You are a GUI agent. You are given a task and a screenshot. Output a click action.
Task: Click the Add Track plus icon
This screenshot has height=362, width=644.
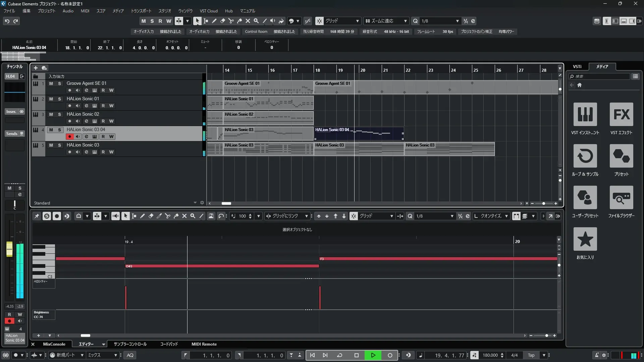(x=36, y=68)
